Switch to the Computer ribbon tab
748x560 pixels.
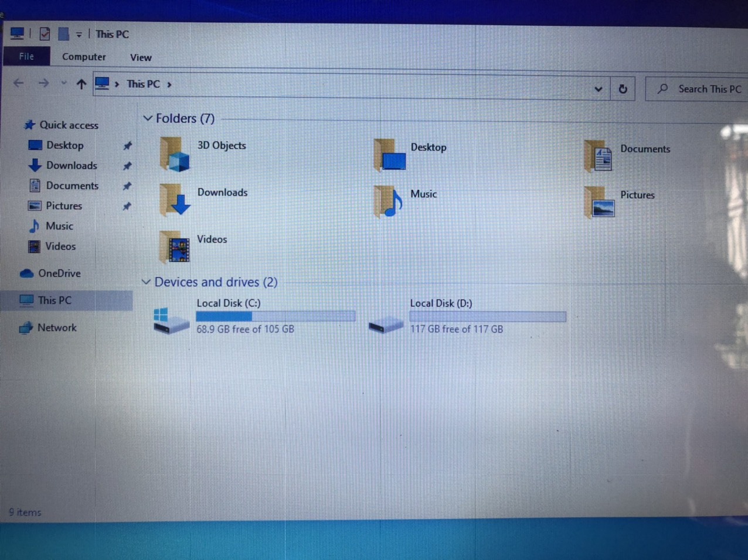coord(84,57)
